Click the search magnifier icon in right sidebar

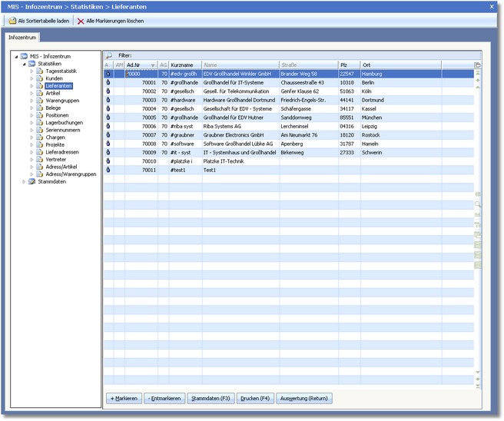click(x=478, y=204)
